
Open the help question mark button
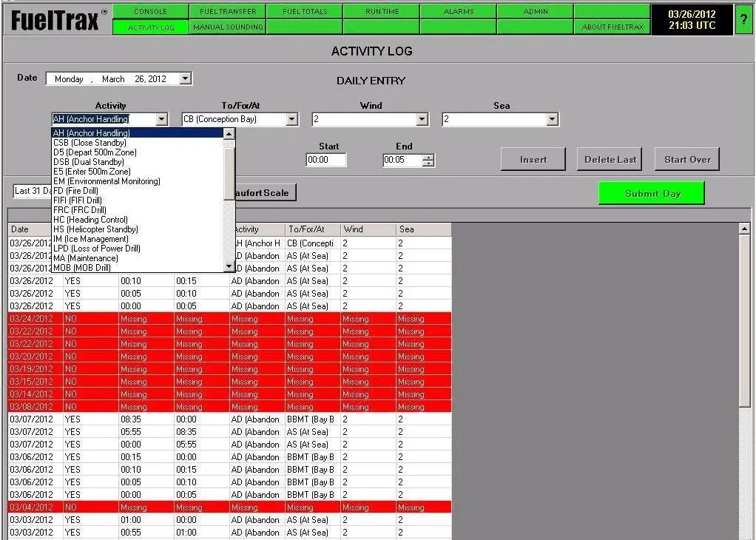pos(744,19)
